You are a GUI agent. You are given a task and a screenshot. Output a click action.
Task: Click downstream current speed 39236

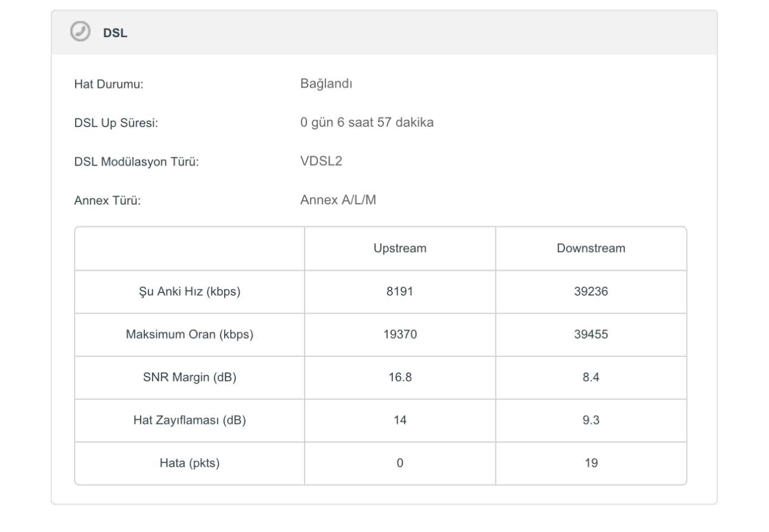pos(591,292)
